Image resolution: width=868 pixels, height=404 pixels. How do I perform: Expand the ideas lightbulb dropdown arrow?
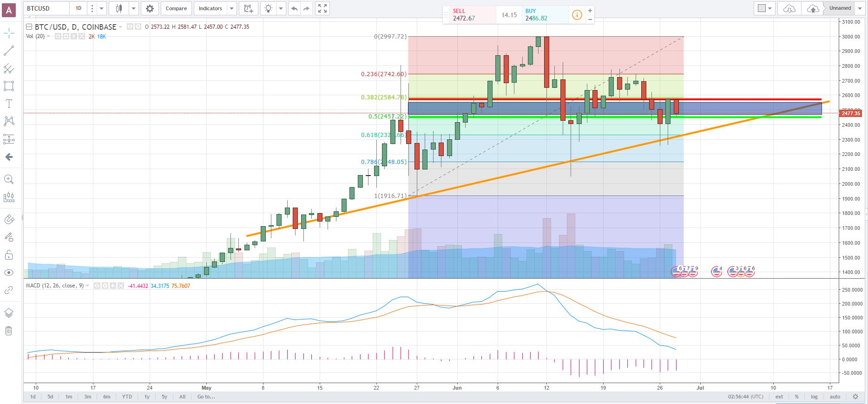point(281,8)
